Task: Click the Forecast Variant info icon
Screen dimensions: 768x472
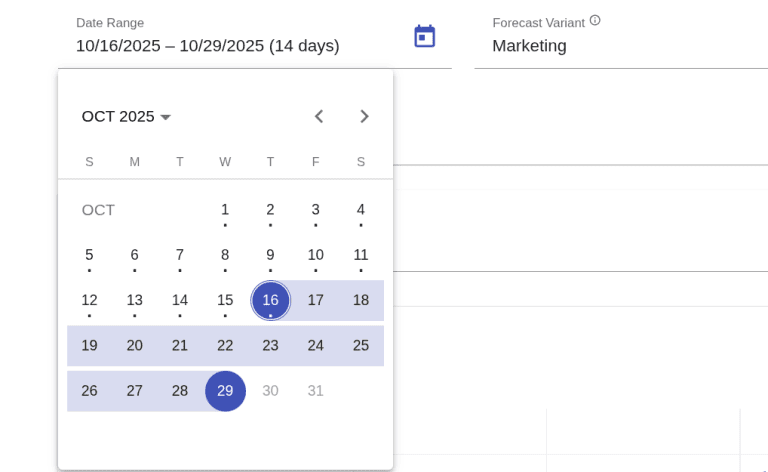Action: [x=595, y=21]
